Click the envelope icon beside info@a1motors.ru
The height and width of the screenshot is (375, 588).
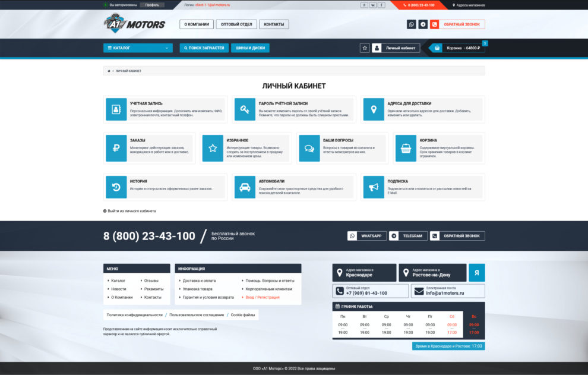coord(419,291)
